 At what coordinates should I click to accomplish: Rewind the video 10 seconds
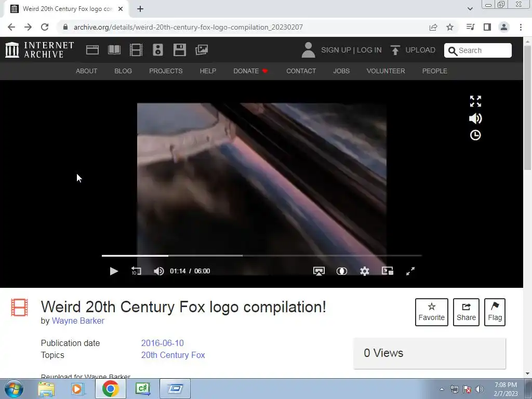136,271
